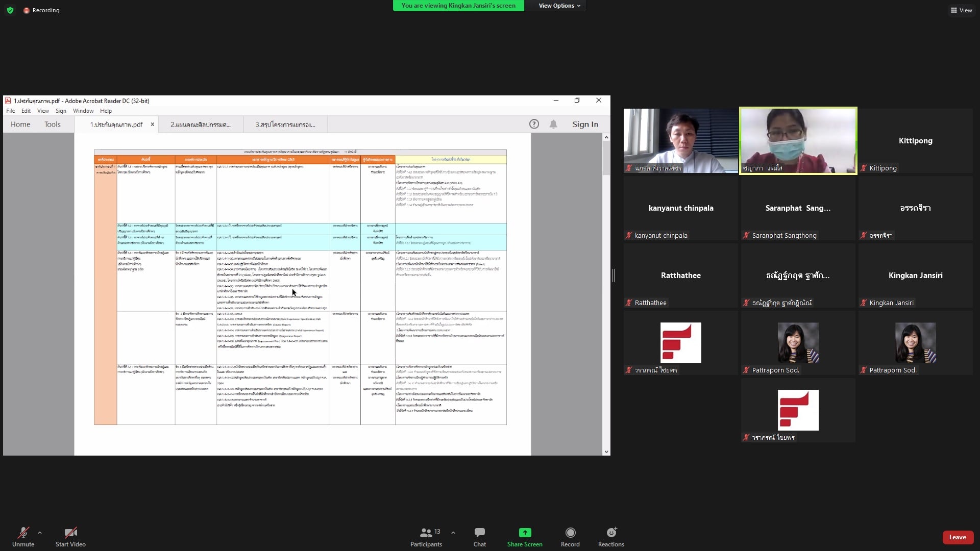This screenshot has width=980, height=551.
Task: Open the Participants panel icon
Action: point(426,533)
